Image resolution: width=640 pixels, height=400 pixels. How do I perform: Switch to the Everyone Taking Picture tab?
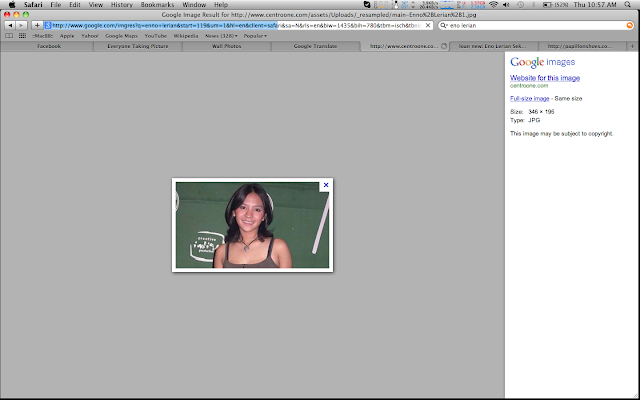(138, 46)
